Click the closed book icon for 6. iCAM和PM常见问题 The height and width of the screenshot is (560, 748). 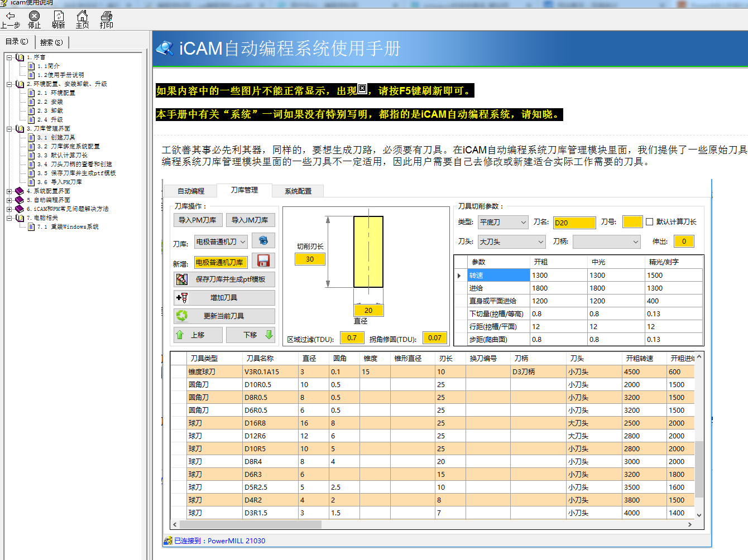pyautogui.click(x=20, y=209)
